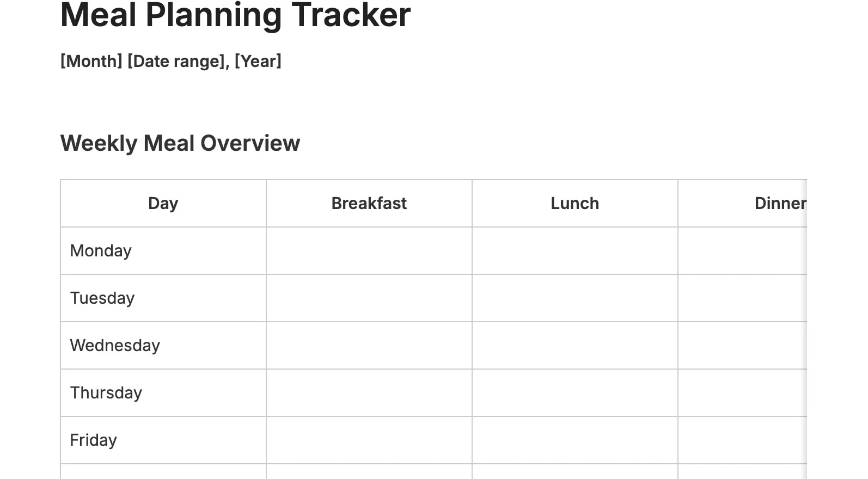Select the Day column header cell
868x479 pixels.
(x=163, y=203)
